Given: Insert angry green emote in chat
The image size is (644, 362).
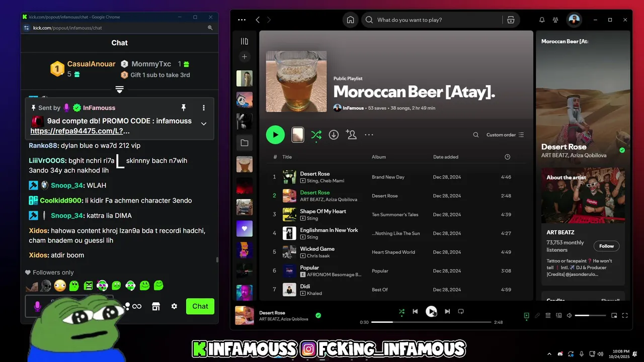Looking at the screenshot, I should [88, 286].
